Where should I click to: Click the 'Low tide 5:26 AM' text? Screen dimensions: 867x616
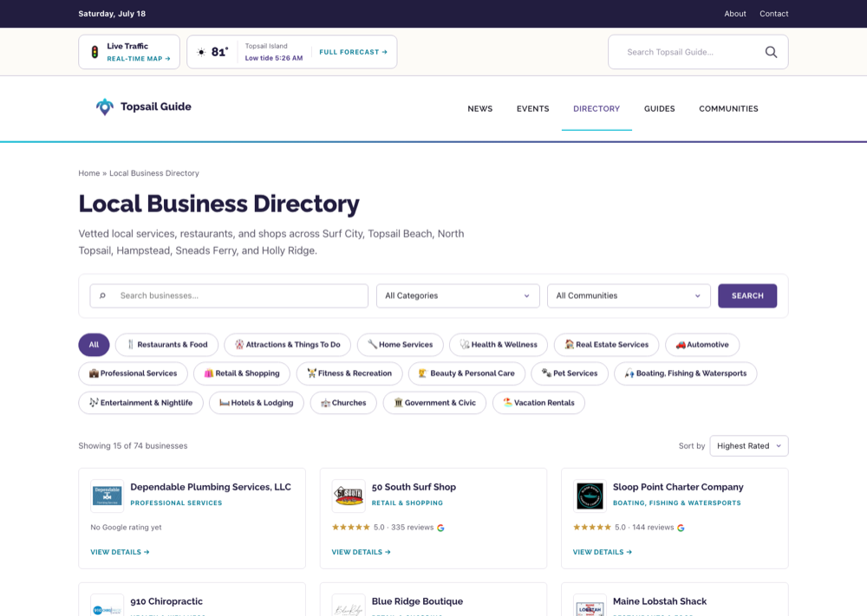[x=274, y=58]
